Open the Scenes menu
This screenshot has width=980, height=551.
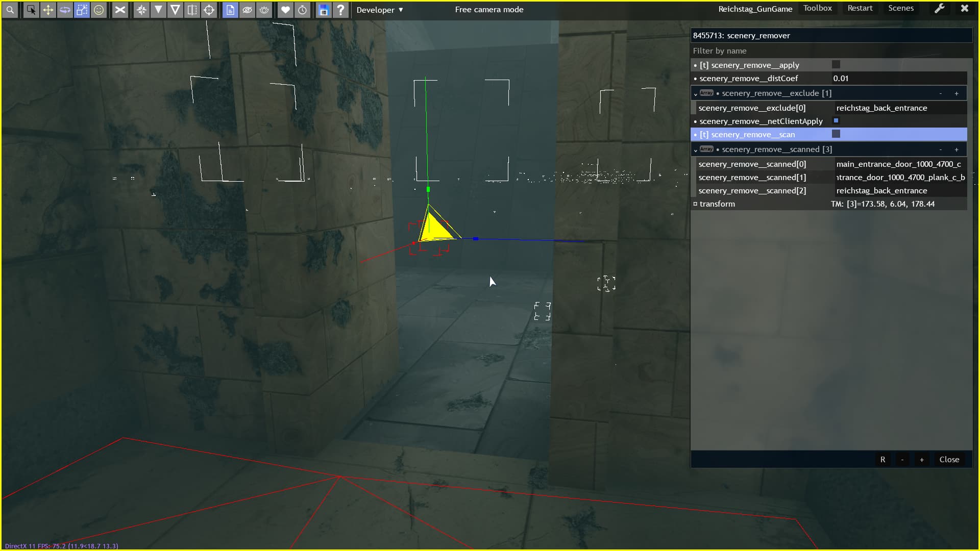pos(900,8)
